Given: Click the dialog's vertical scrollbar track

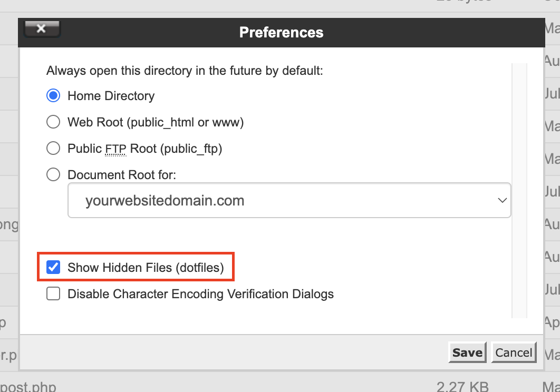Looking at the screenshot, I should (519, 190).
